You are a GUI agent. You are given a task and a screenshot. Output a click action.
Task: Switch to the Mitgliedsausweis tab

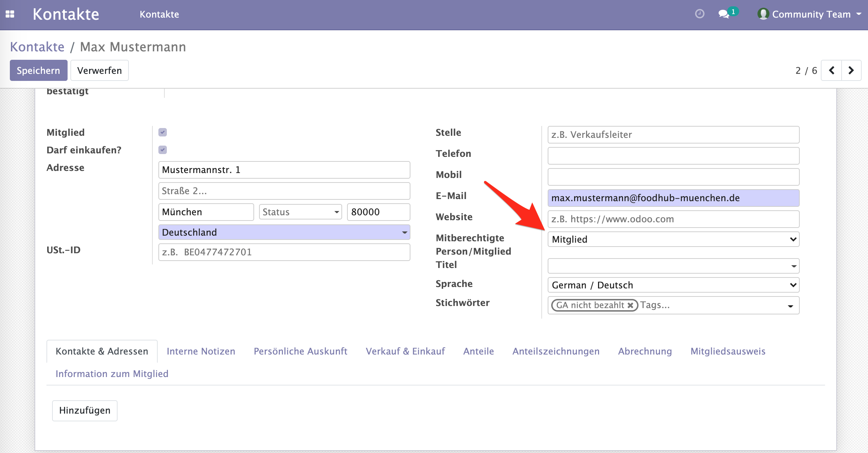point(728,351)
